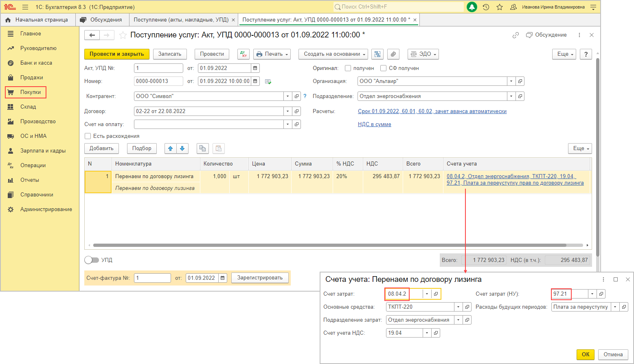
Task: Switch to Начальная страница tab
Action: click(x=37, y=20)
